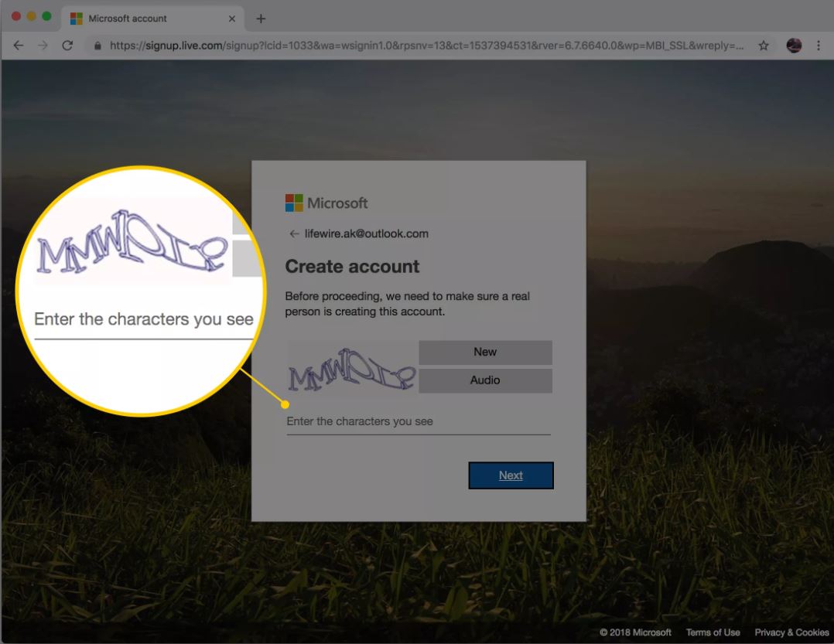The image size is (834, 644).
Task: Click the macOS red close window button
Action: coord(16,16)
